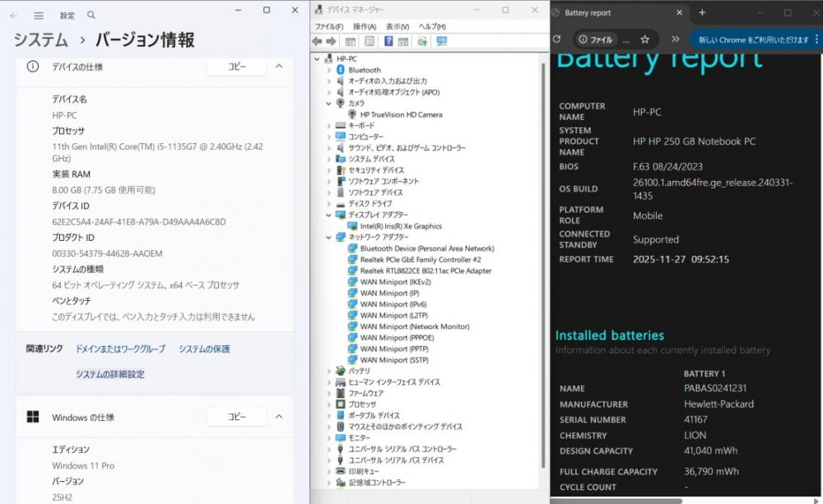The height and width of the screenshot is (504, 823).
Task: Click Battery report horizontal scrollbar
Action: pyautogui.click(x=616, y=501)
